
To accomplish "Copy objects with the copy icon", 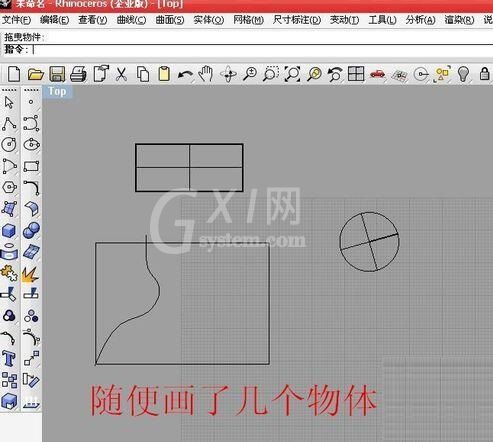I will [143, 74].
